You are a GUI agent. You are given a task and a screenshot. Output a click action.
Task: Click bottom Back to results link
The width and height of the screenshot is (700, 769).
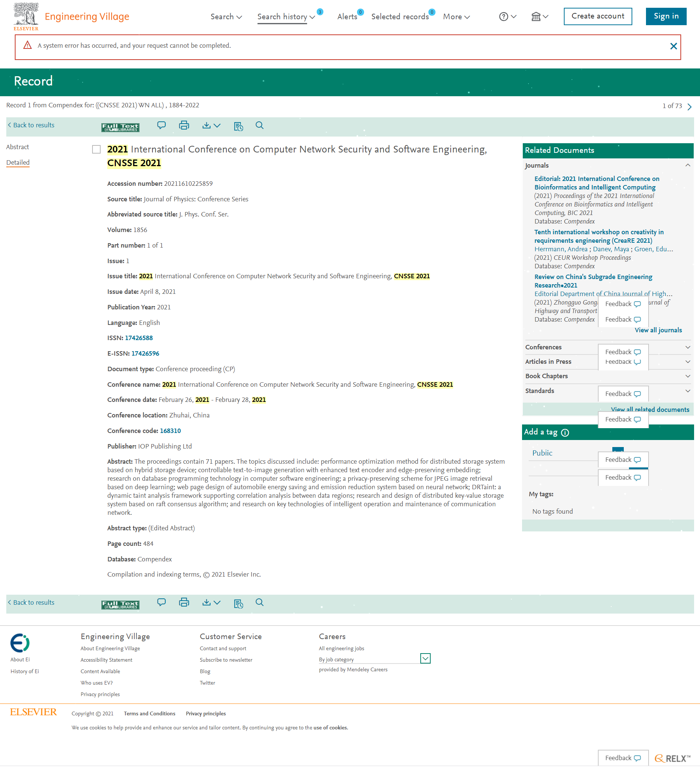click(x=31, y=602)
